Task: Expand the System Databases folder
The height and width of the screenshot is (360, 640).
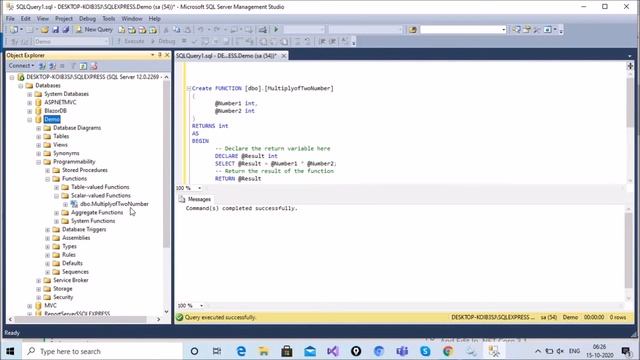Action: (30, 94)
